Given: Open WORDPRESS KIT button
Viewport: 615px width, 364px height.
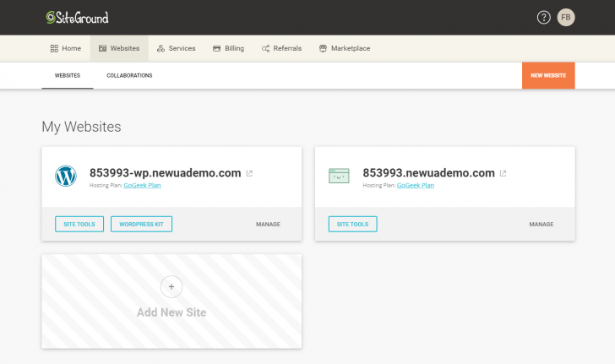Looking at the screenshot, I should (141, 224).
